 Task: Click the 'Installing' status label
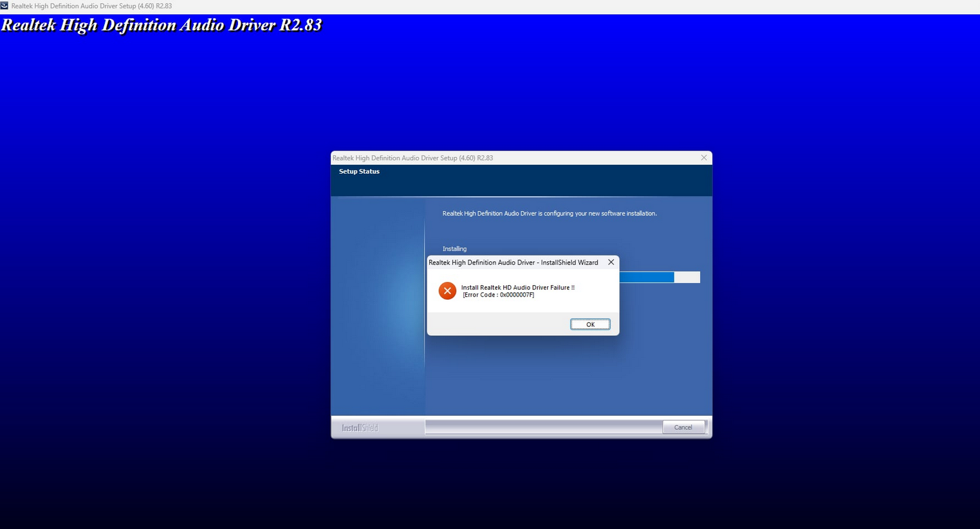point(454,249)
